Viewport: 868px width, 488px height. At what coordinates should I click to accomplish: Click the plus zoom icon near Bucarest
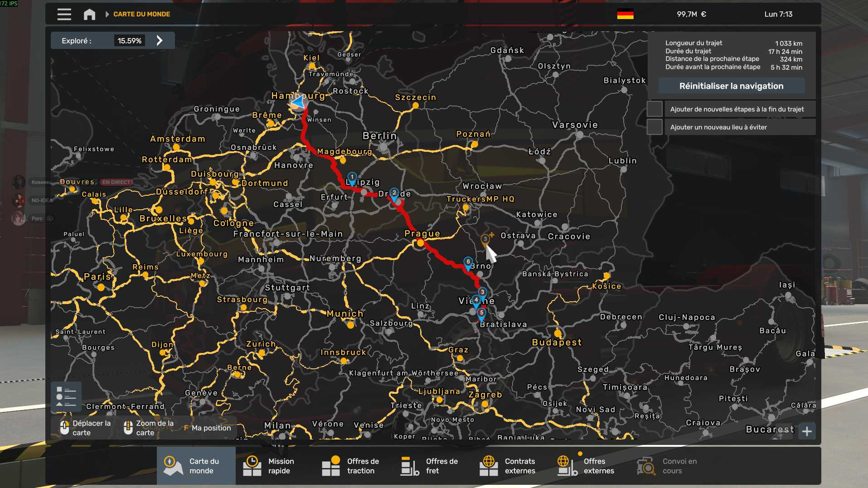(807, 431)
